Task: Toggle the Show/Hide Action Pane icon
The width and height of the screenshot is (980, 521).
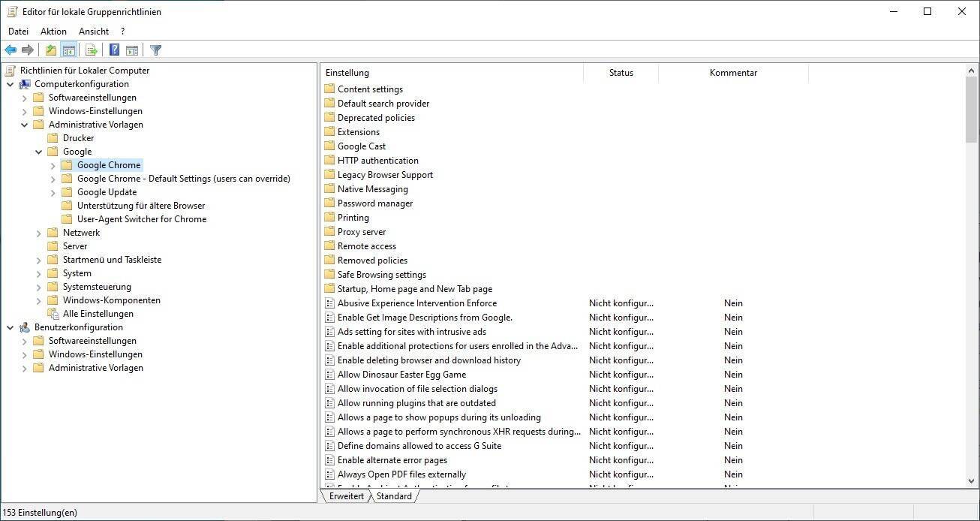Action: pyautogui.click(x=132, y=50)
